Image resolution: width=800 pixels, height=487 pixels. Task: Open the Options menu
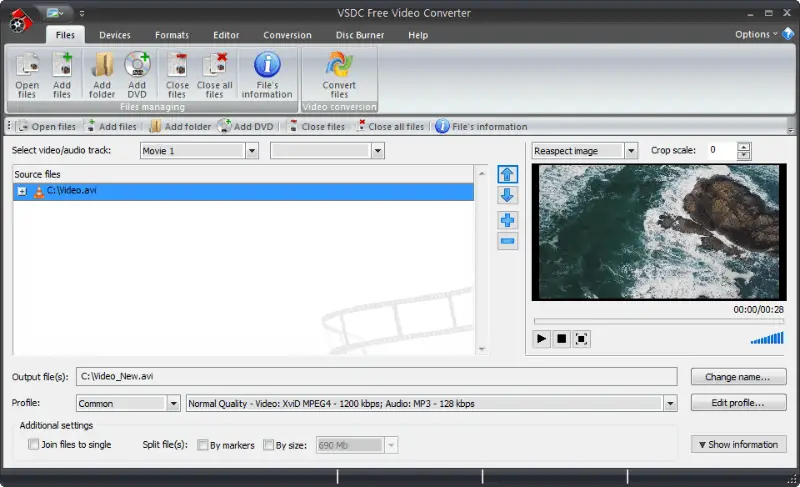point(756,34)
